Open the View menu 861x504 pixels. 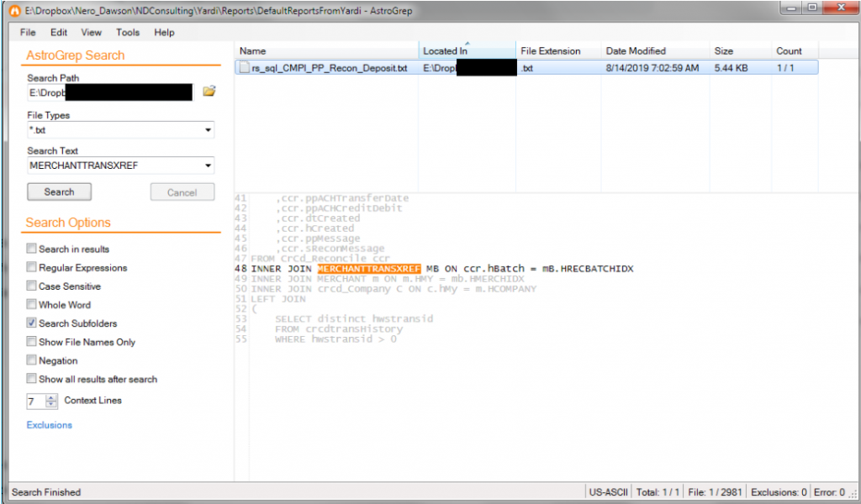91,33
